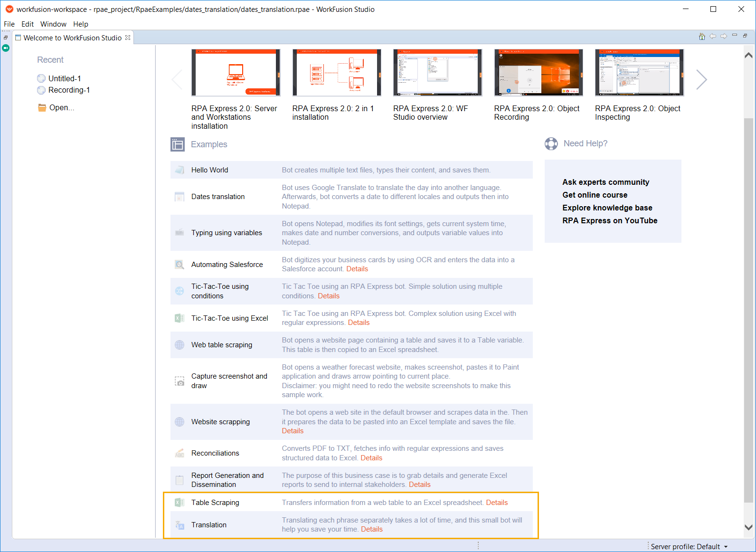756x552 pixels.
Task: Click the Website scrapping globe icon
Action: coord(180,422)
